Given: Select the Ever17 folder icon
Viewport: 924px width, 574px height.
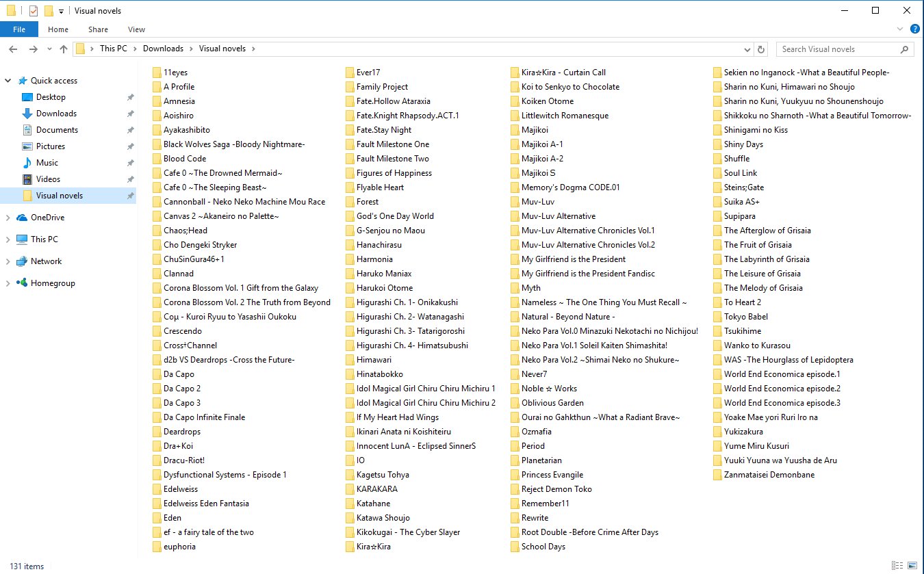Looking at the screenshot, I should 350,73.
